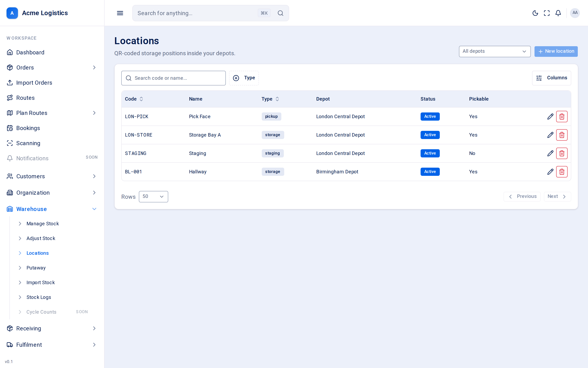Toggle the hamburger sidebar menu

120,13
